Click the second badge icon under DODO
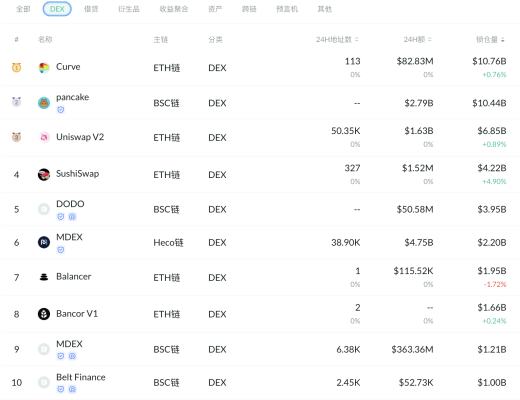 (x=72, y=217)
